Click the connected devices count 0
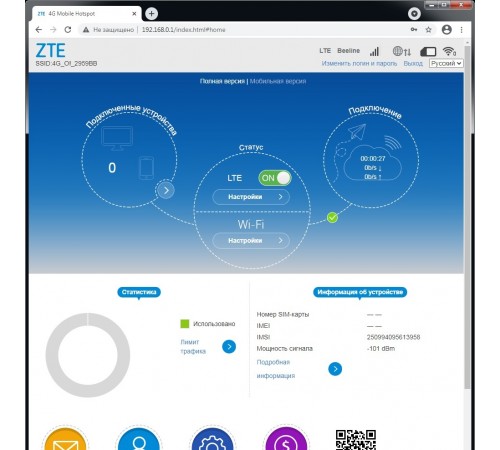The image size is (500, 450). (x=112, y=168)
